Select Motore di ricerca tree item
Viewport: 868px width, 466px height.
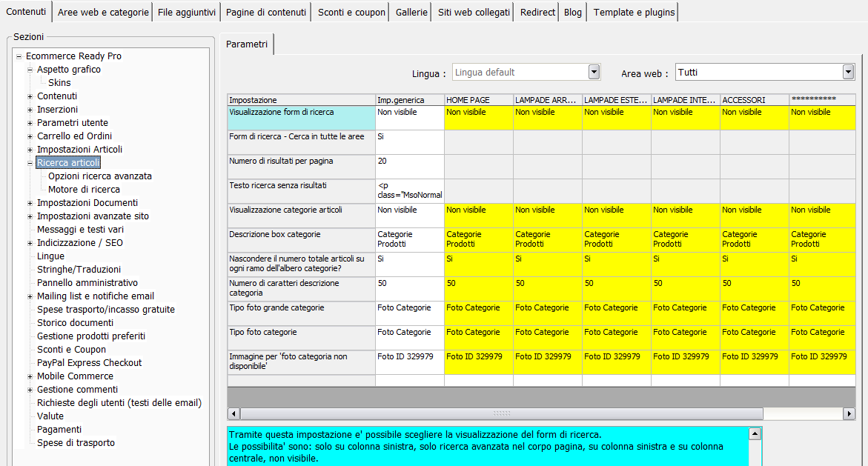85,189
